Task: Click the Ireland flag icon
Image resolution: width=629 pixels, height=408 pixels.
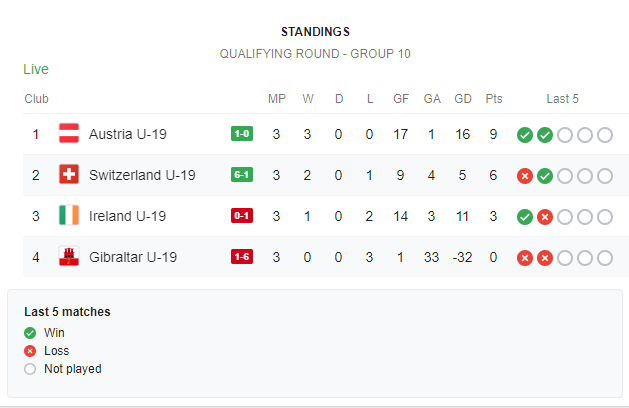Action: (x=69, y=215)
